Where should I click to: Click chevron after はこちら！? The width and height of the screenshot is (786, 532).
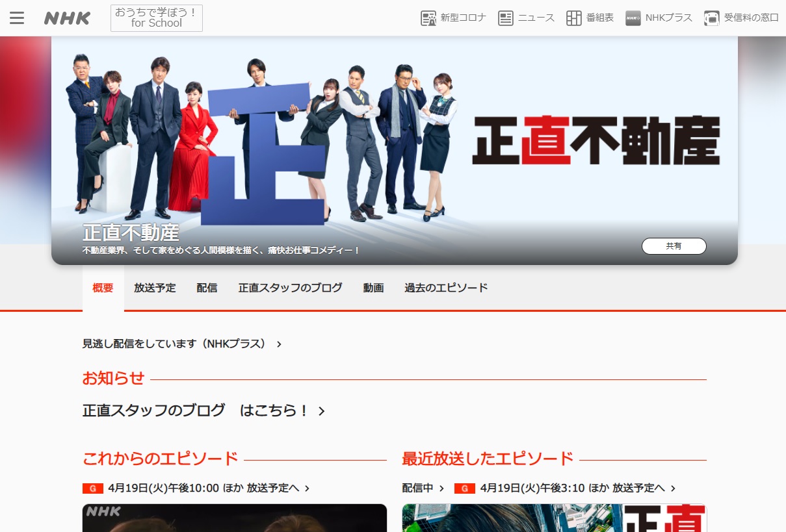[x=321, y=411]
